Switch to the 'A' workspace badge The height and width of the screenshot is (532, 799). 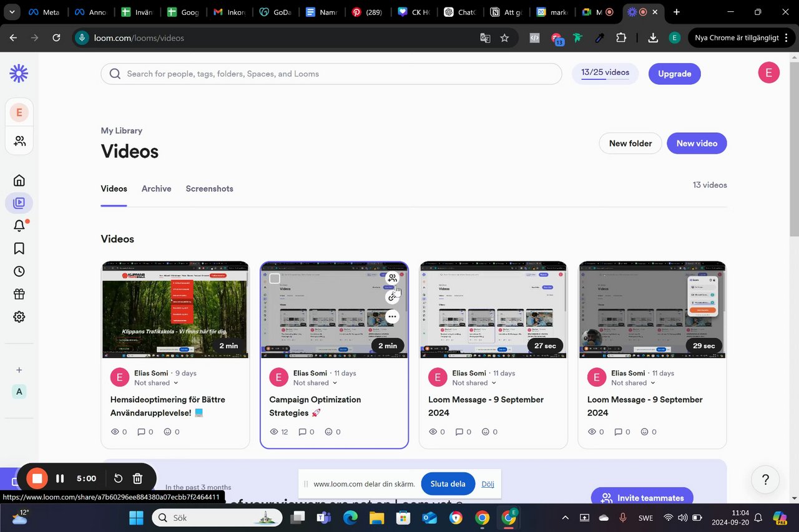click(x=19, y=392)
